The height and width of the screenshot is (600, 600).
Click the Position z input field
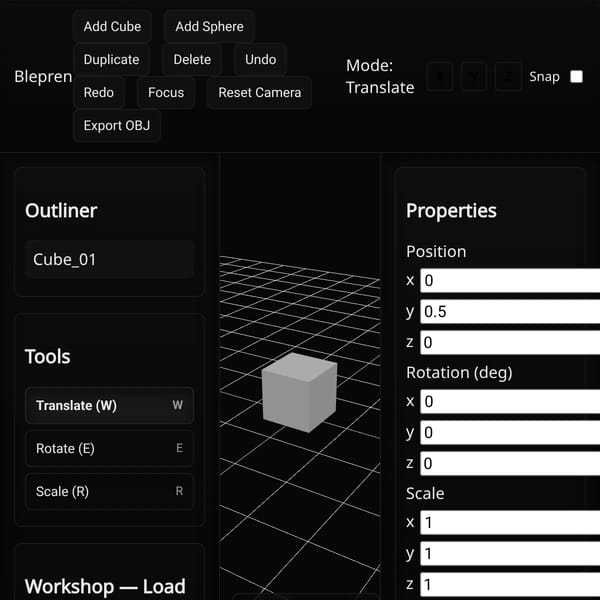click(x=510, y=342)
